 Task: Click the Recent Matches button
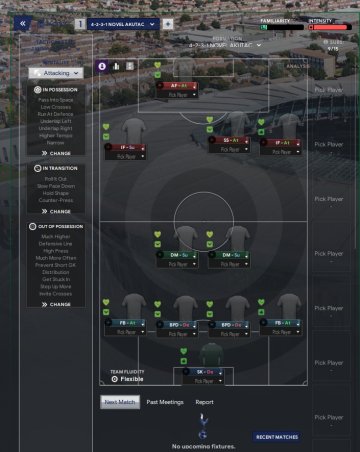click(x=277, y=437)
